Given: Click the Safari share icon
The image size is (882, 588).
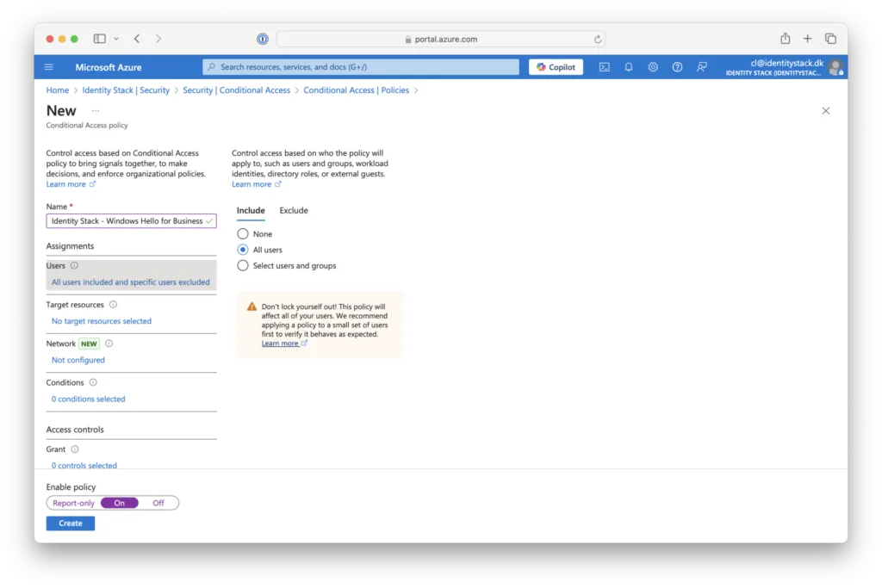Looking at the screenshot, I should tap(786, 38).
